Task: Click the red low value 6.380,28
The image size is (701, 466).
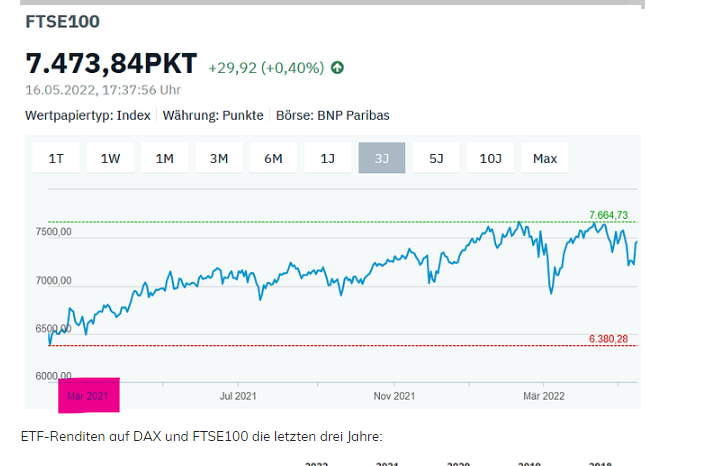Action: click(608, 339)
